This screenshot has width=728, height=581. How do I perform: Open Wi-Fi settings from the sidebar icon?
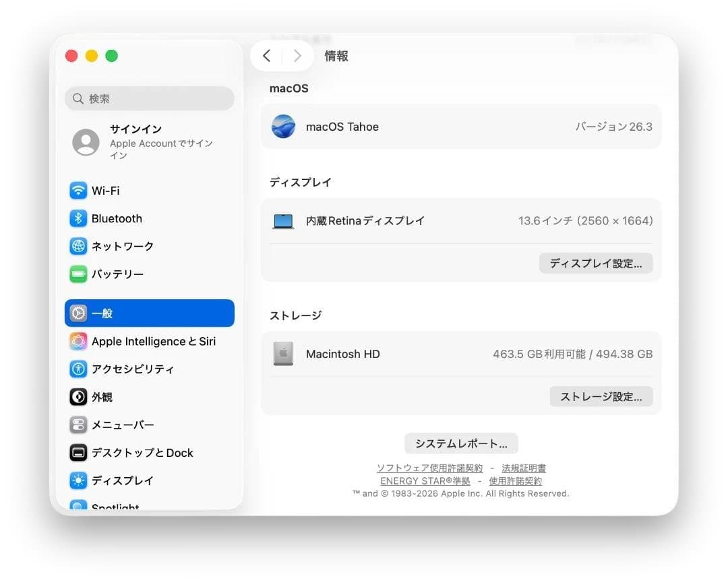point(79,191)
